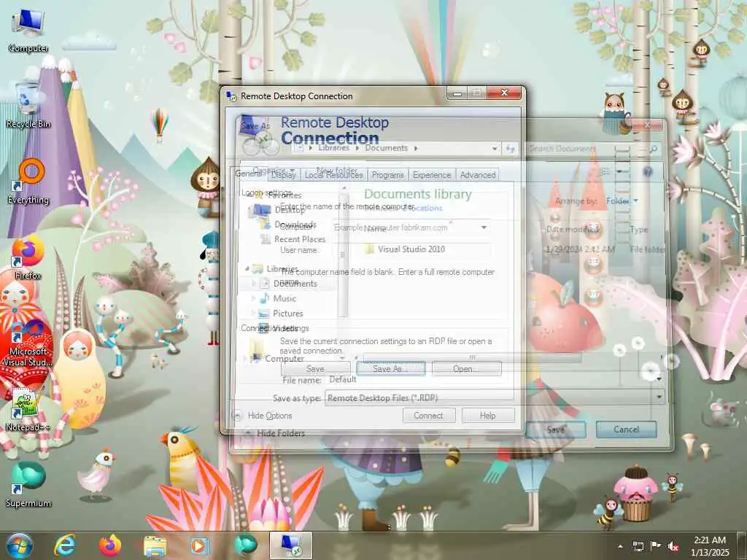Click the Connect button
This screenshot has width=747, height=560.
[x=429, y=416]
